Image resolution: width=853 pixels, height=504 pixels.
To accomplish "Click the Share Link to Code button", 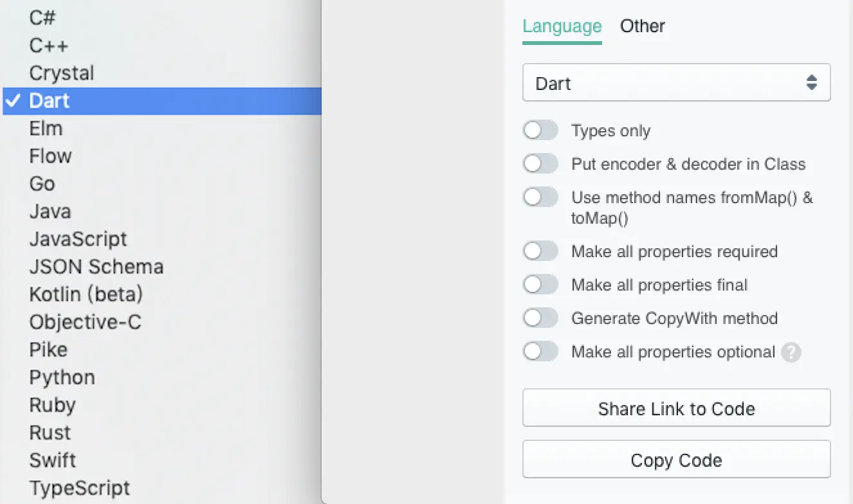I will 676,408.
